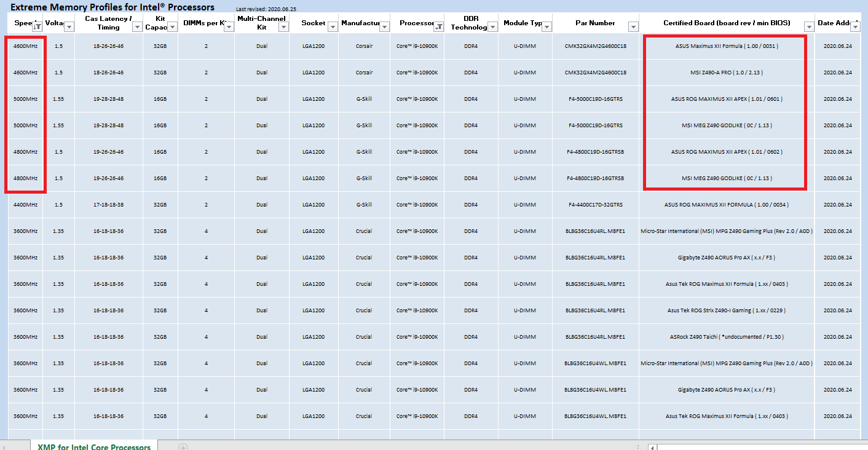
Task: Select the 4600MHz cell in the MSI Z490-A PRO row
Action: tap(26, 73)
